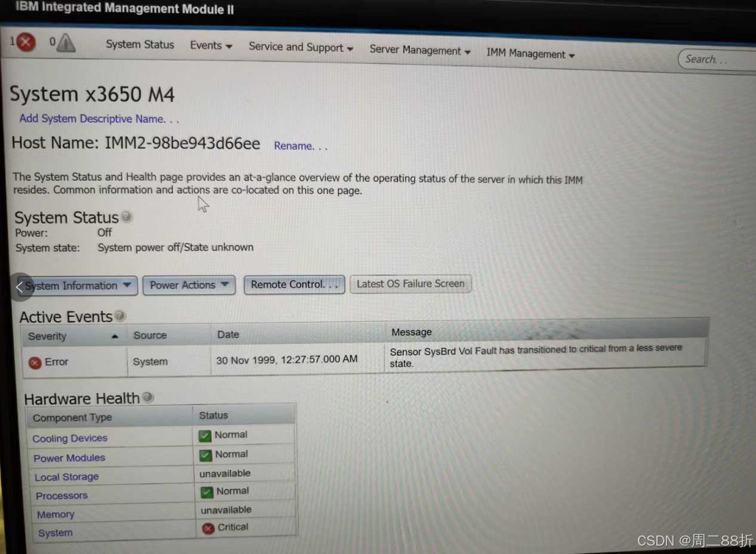Open the Power Modules link

69,458
